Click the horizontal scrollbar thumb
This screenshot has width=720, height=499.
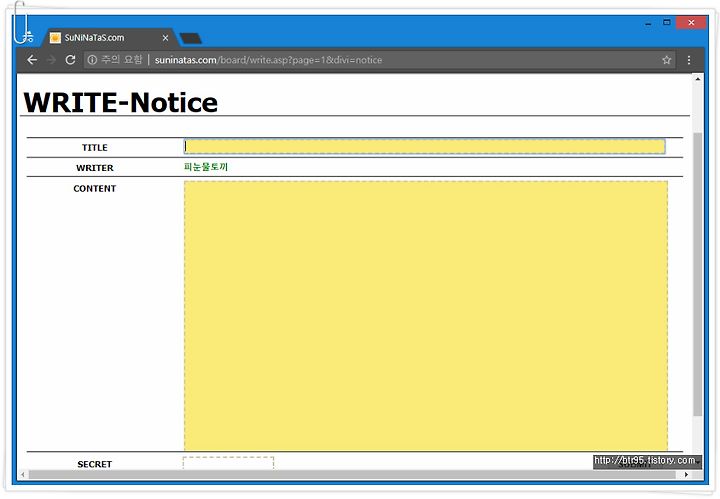pos(352,474)
